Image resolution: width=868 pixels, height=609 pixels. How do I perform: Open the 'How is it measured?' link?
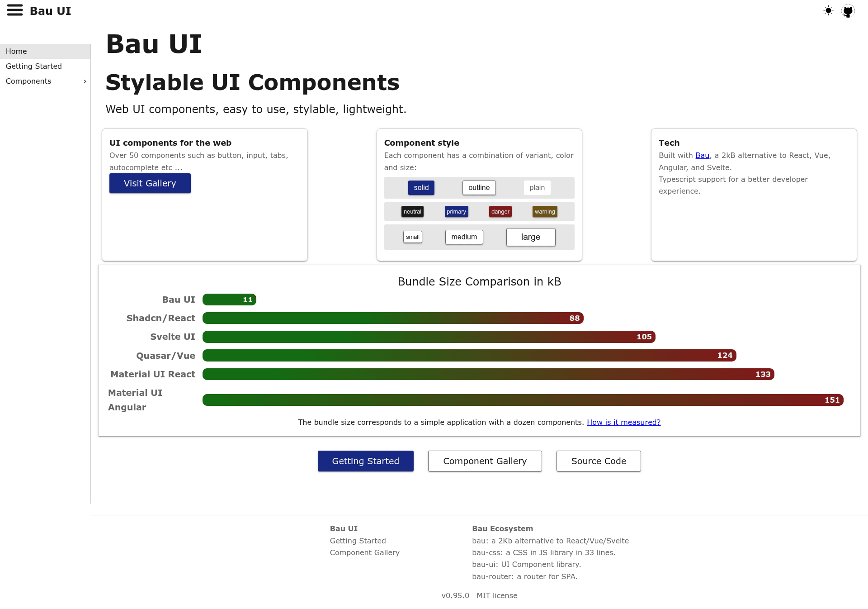623,422
